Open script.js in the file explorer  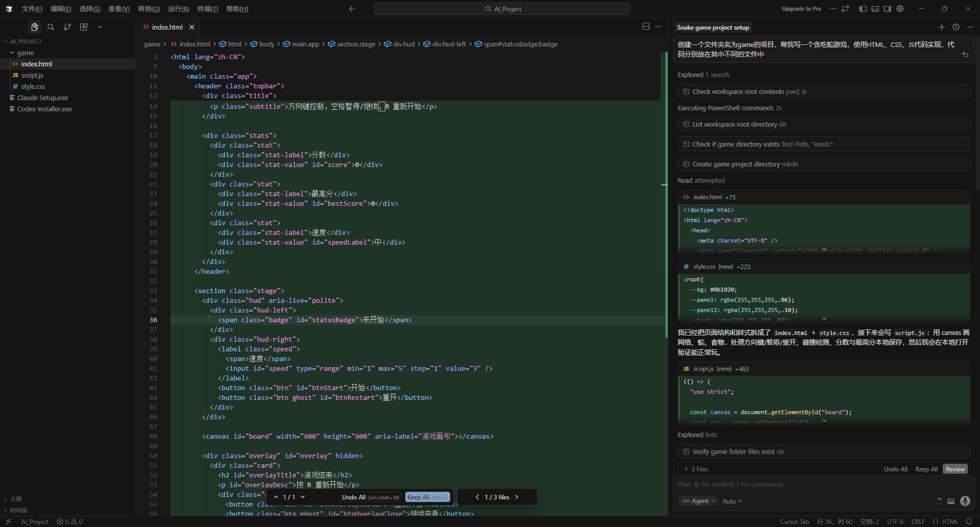[x=32, y=75]
